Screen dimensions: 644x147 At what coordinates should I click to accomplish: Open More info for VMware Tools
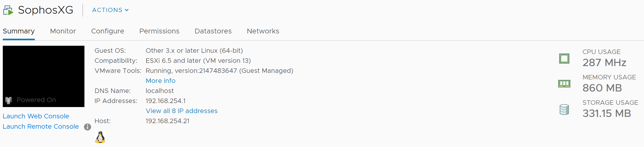click(161, 81)
